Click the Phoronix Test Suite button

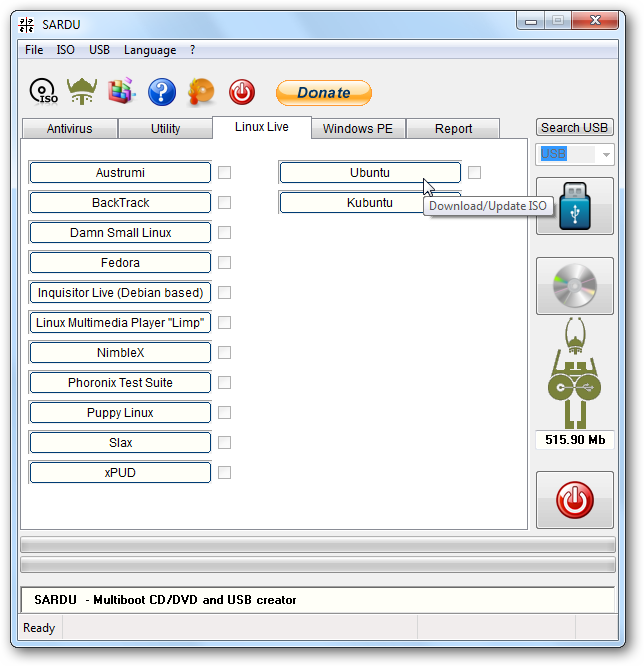[120, 383]
